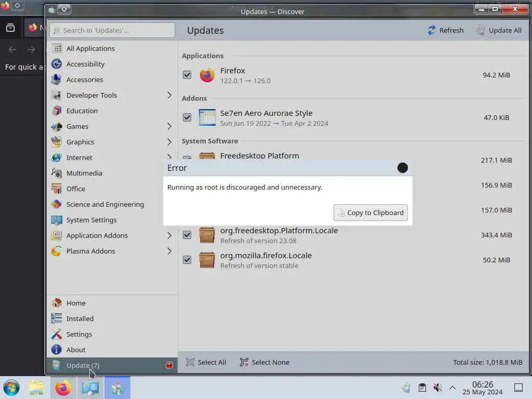Click the muted volume tray icon
The image size is (532, 399).
(437, 388)
